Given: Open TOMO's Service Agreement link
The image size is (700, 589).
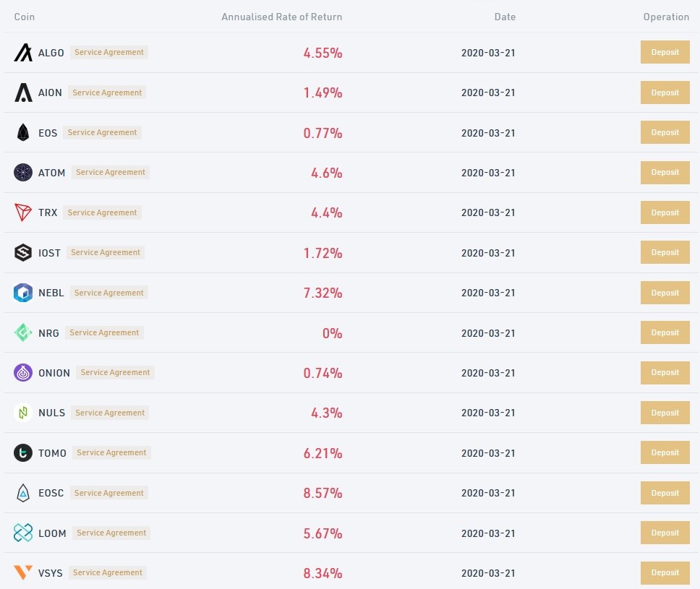Looking at the screenshot, I should pyautogui.click(x=111, y=452).
